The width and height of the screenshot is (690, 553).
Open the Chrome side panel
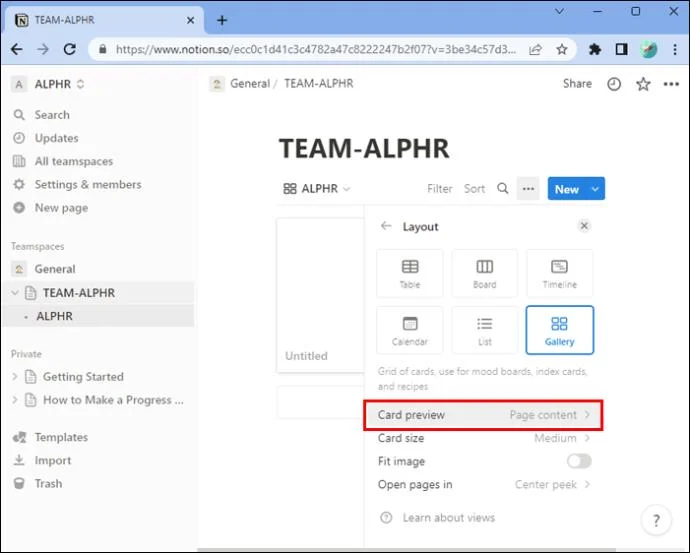coord(621,49)
